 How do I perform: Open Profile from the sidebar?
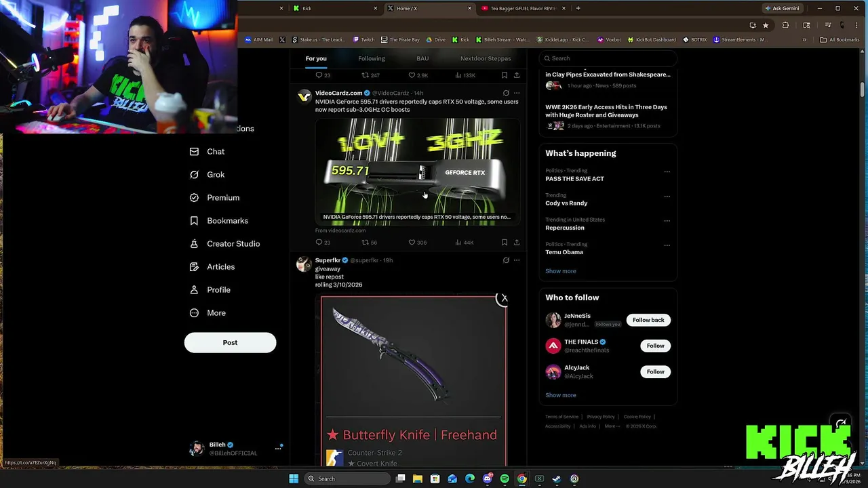210,290
